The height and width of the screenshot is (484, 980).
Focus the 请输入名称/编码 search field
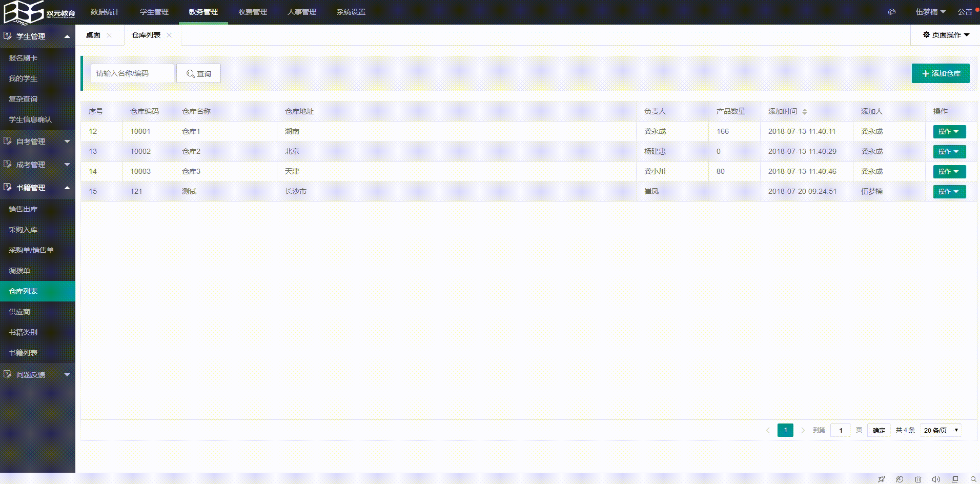132,73
